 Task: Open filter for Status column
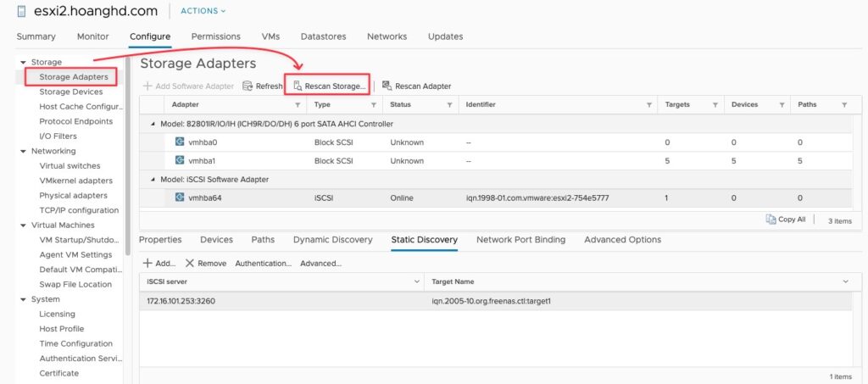click(x=449, y=104)
